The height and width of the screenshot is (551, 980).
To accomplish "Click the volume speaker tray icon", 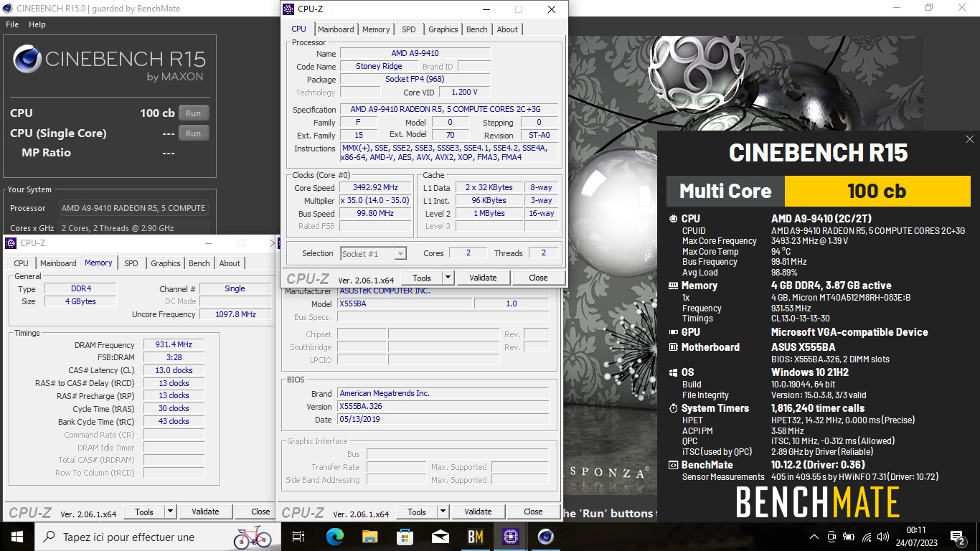I will (883, 537).
